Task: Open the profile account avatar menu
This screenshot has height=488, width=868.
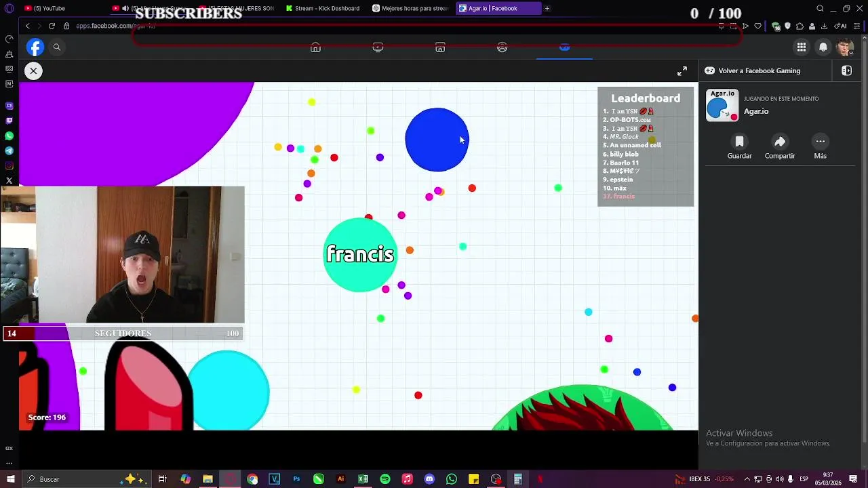Action: (x=844, y=47)
